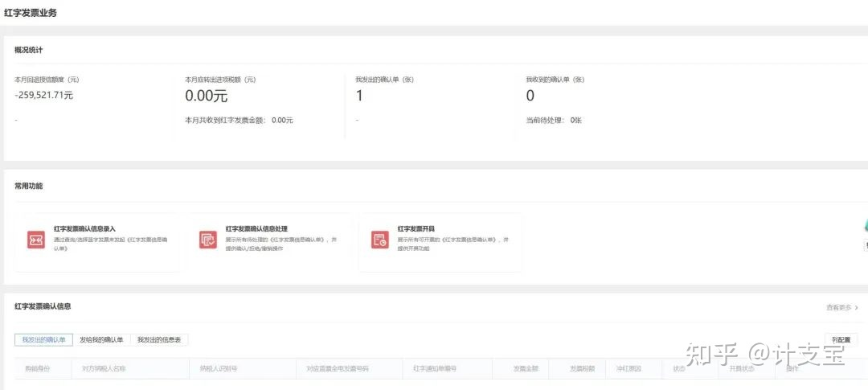Image resolution: width=868 pixels, height=390 pixels.
Task: Select the 我发出的确认单 tab
Action: [43, 339]
